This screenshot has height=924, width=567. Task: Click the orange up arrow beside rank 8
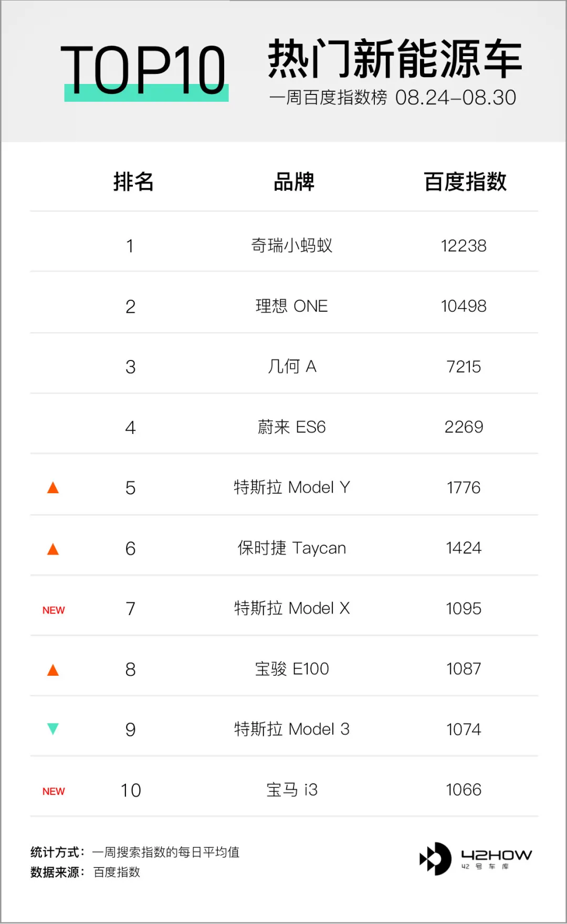pos(53,670)
